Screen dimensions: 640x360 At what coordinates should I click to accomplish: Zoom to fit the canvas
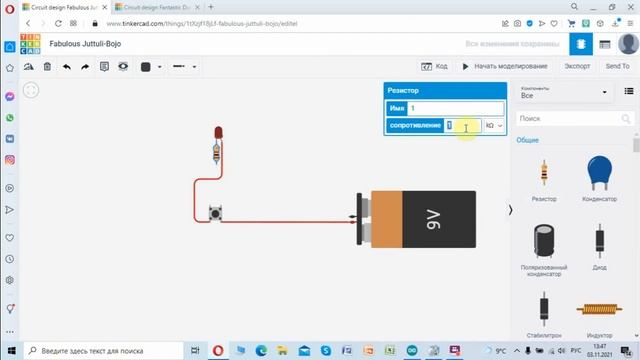(x=31, y=90)
